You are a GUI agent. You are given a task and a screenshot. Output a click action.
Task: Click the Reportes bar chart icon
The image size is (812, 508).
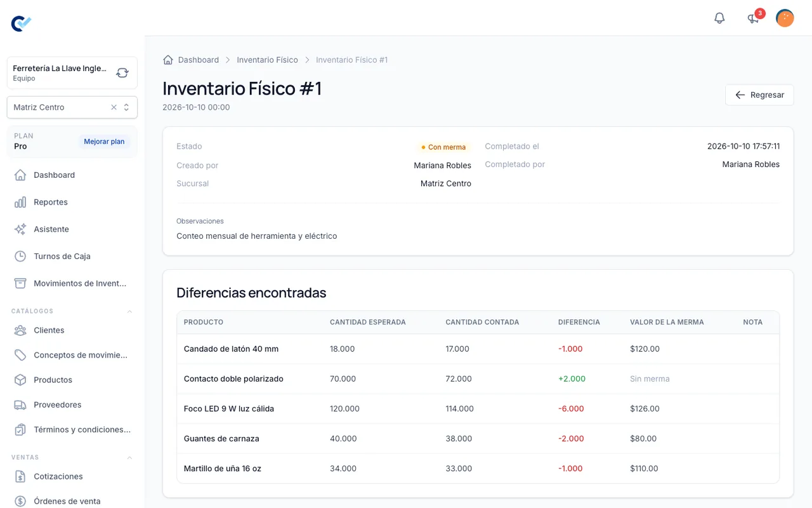tap(20, 202)
